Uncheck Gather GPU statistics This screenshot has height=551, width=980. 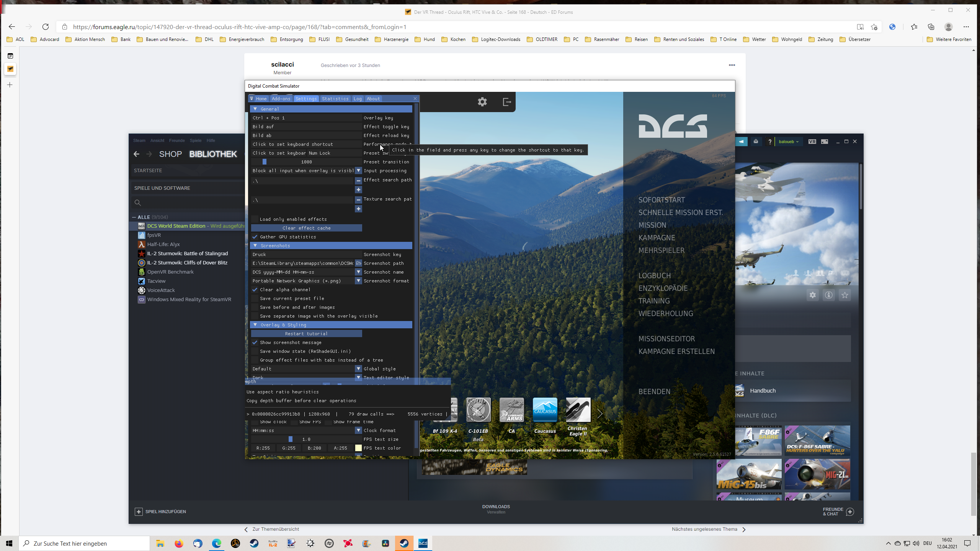pos(255,237)
